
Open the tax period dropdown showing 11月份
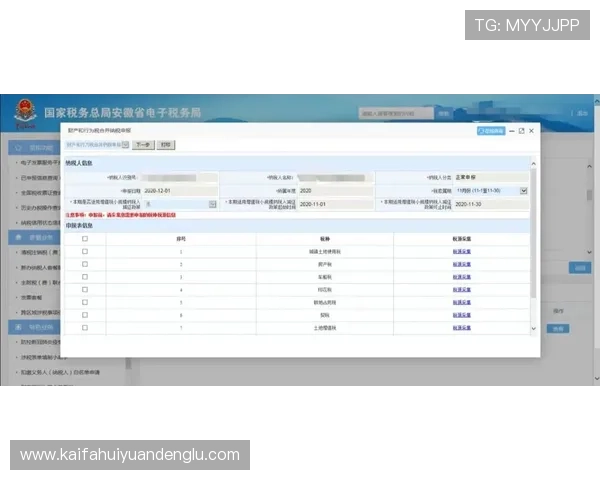click(x=523, y=191)
